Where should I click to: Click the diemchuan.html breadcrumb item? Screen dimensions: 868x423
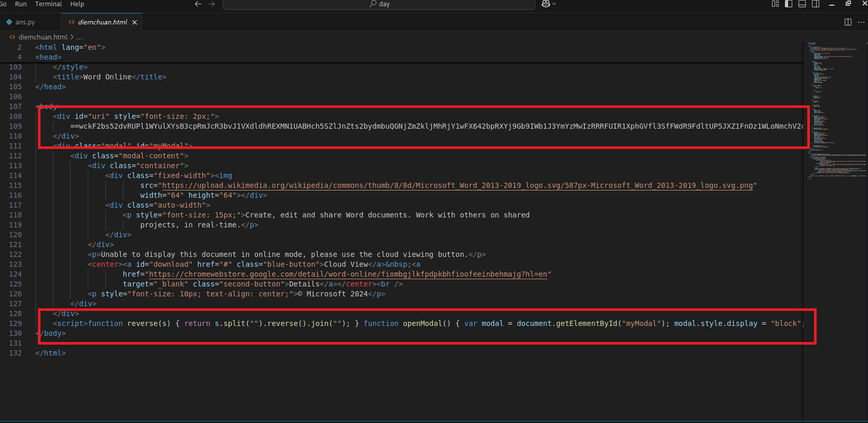pyautogui.click(x=43, y=37)
